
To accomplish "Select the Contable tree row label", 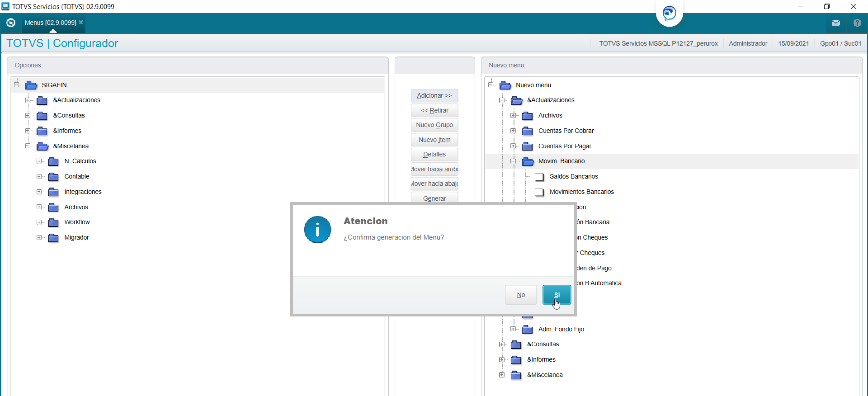I will (x=77, y=176).
